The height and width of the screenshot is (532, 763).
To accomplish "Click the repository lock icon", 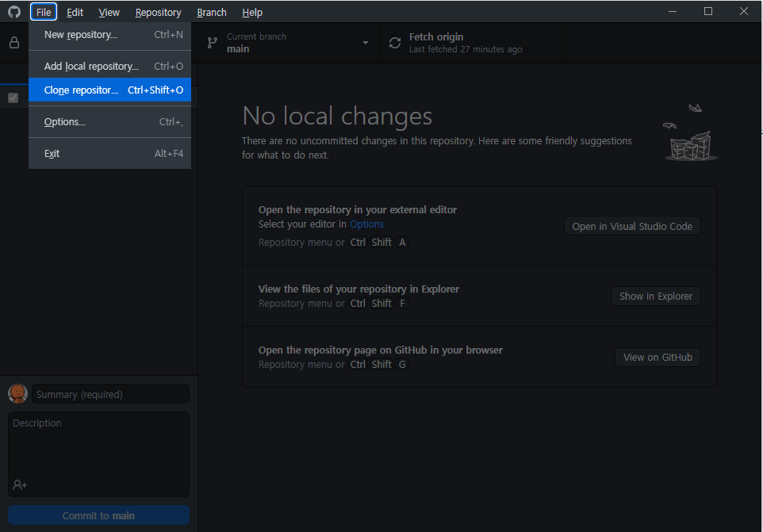I will (14, 43).
